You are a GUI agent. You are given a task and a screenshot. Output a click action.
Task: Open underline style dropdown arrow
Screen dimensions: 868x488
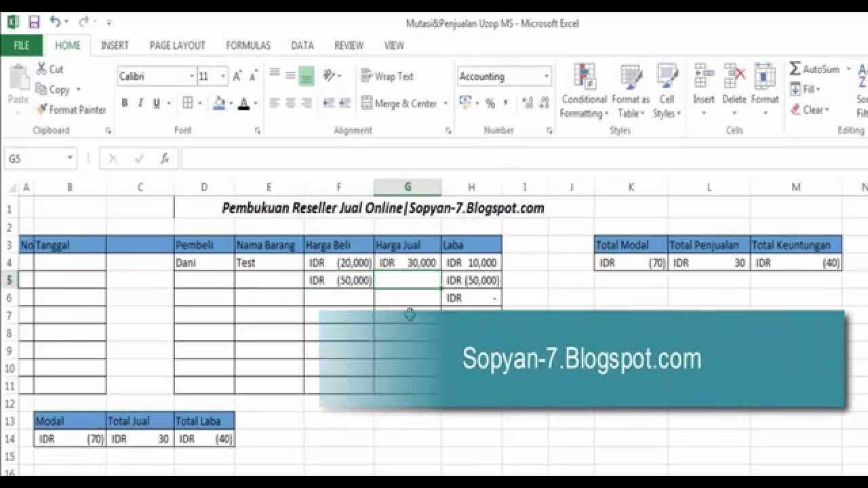pyautogui.click(x=168, y=104)
